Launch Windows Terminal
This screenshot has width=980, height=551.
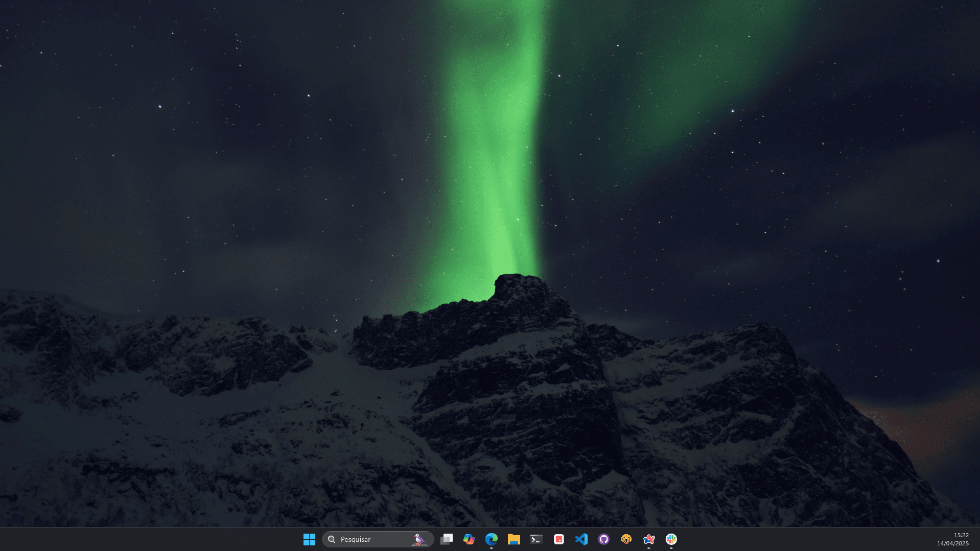click(x=536, y=539)
